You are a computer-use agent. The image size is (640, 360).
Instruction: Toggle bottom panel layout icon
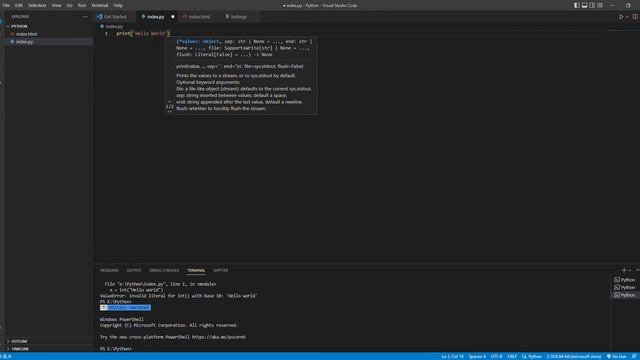(x=584, y=5)
